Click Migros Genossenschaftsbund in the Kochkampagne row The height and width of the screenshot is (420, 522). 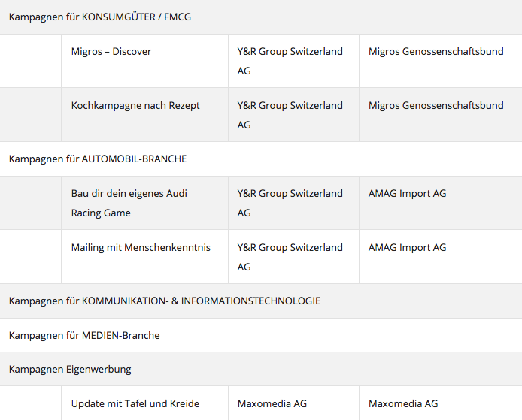click(436, 106)
